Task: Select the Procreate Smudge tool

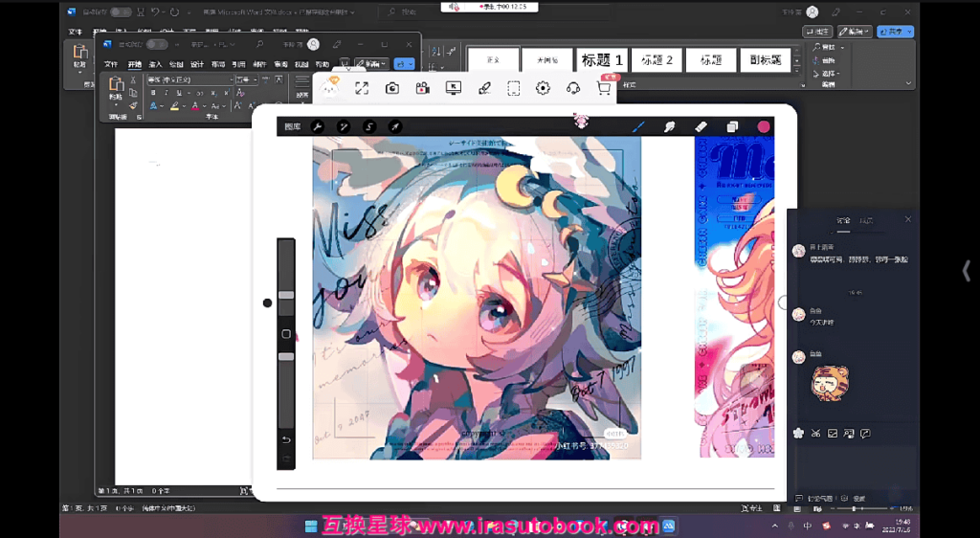Action: pos(669,127)
